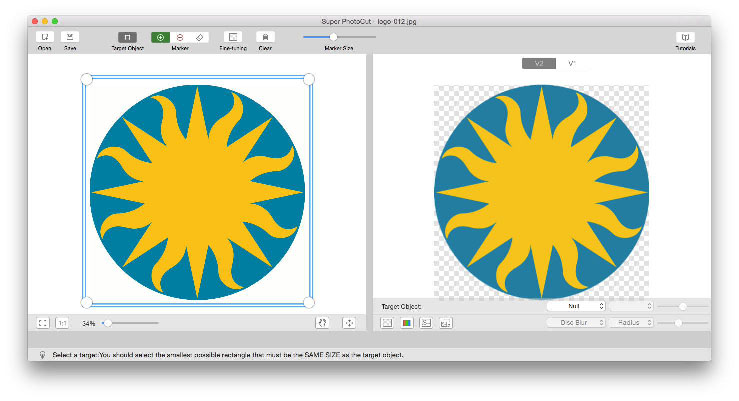Choose the red background marker
This screenshot has width=739, height=401.
click(180, 37)
